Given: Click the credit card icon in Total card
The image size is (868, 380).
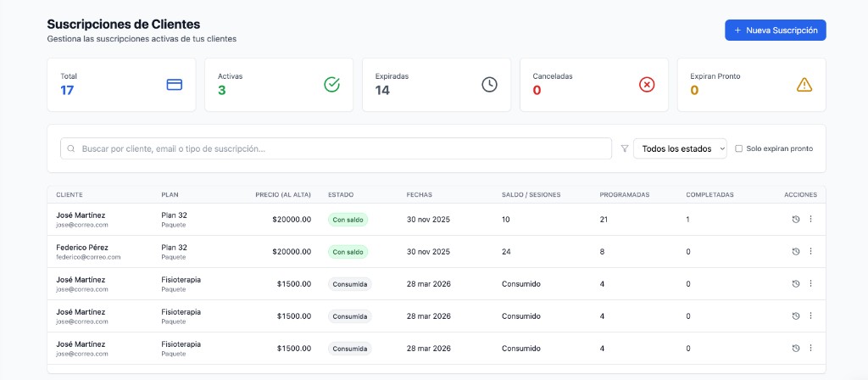Looking at the screenshot, I should pyautogui.click(x=175, y=85).
